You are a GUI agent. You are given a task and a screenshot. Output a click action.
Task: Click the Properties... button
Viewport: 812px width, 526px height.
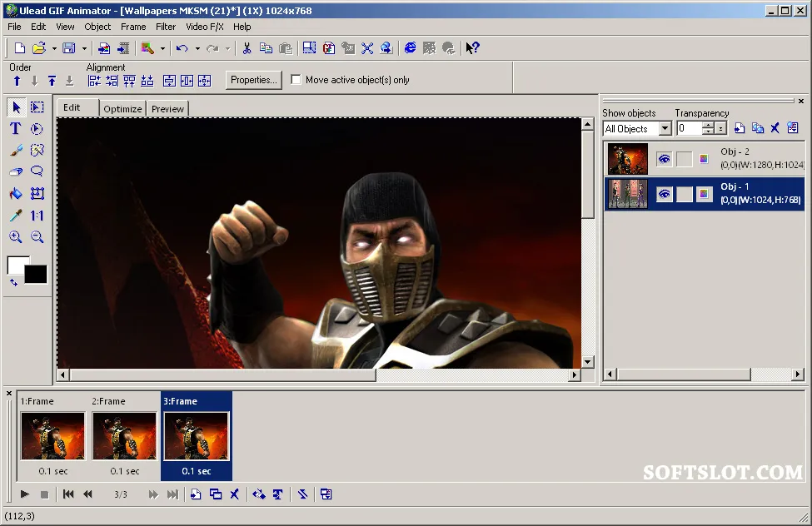pyautogui.click(x=254, y=80)
